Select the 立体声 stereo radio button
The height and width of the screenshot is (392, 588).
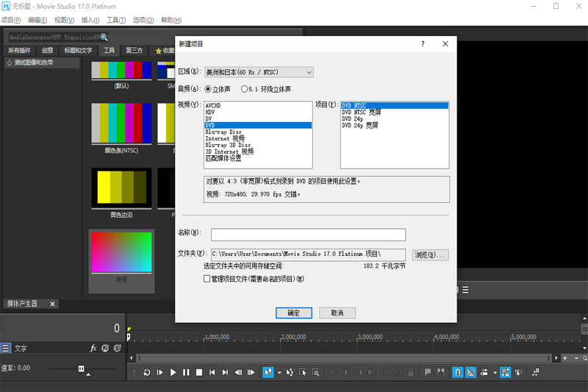[x=208, y=89]
